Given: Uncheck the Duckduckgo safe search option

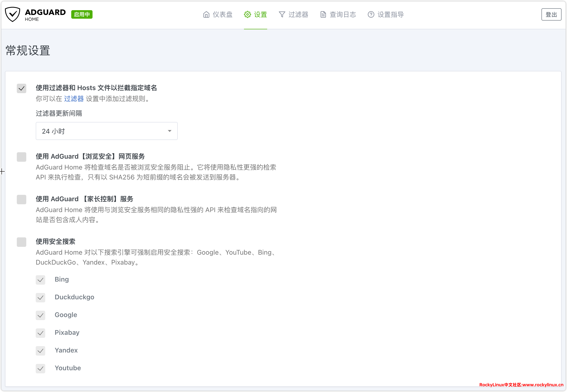Looking at the screenshot, I should pos(40,297).
